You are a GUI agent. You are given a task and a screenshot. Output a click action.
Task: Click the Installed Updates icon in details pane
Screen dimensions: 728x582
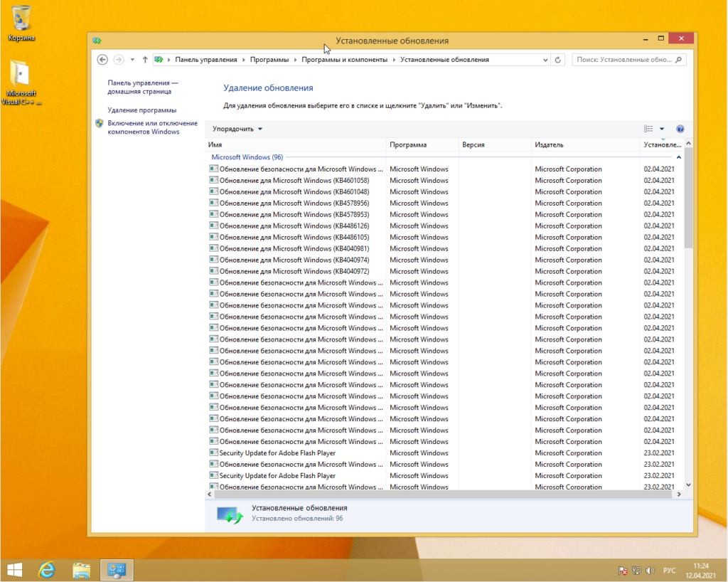click(x=230, y=514)
